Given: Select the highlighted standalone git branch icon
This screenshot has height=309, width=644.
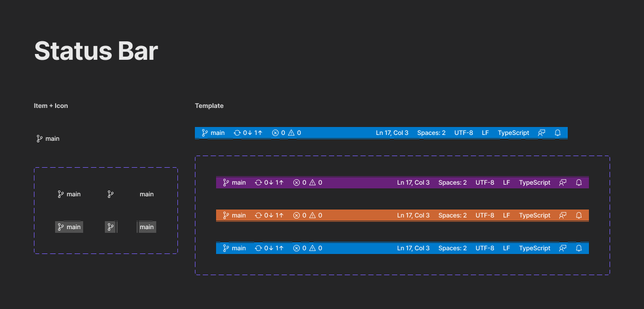Looking at the screenshot, I should (x=110, y=227).
